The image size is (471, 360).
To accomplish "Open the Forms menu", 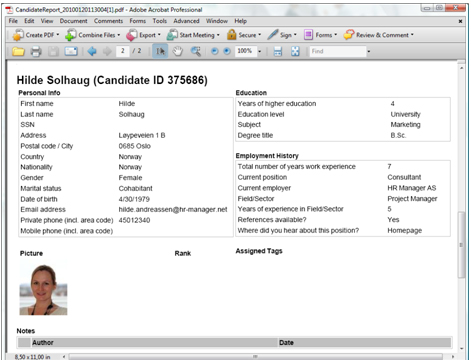I will point(138,21).
